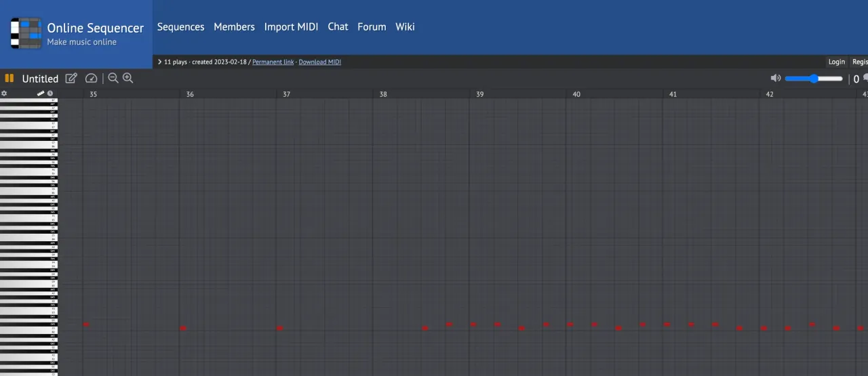The image size is (868, 376).
Task: Click the tempo speedometer icon
Action: (x=92, y=78)
